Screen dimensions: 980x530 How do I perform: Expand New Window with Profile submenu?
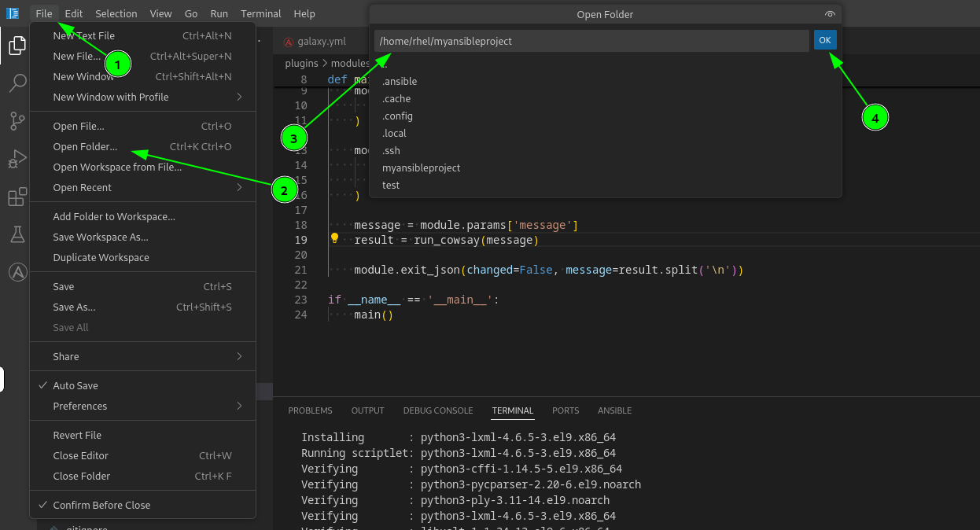pyautogui.click(x=142, y=97)
